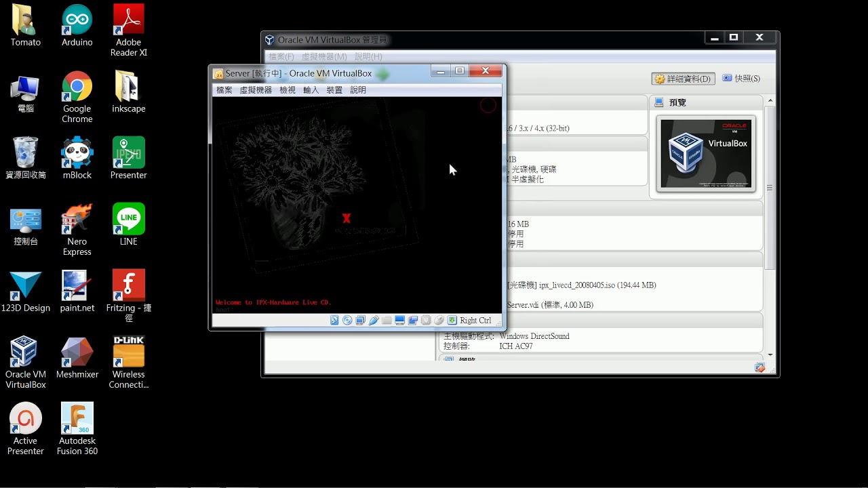Screen dimensions: 868x488
Task: Select the Oracle VM VirtualBox desktop shortcut
Action: [26, 363]
